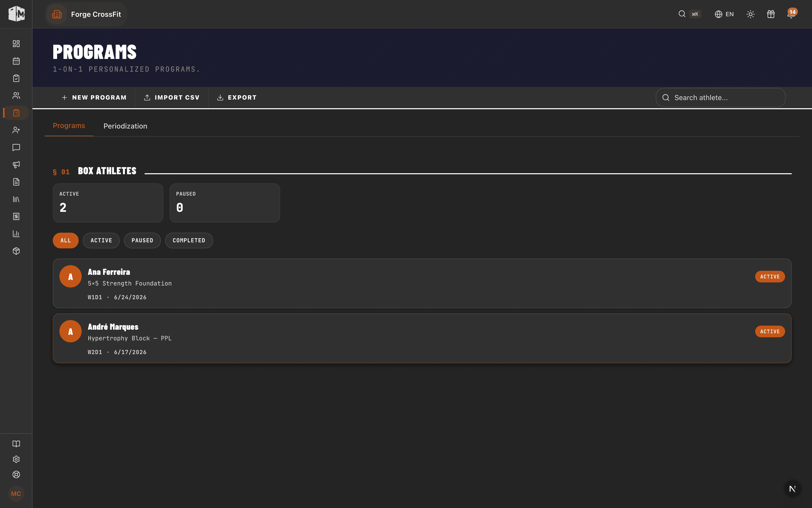Click the app logo in top-left corner
This screenshot has width=812, height=508.
pos(16,14)
